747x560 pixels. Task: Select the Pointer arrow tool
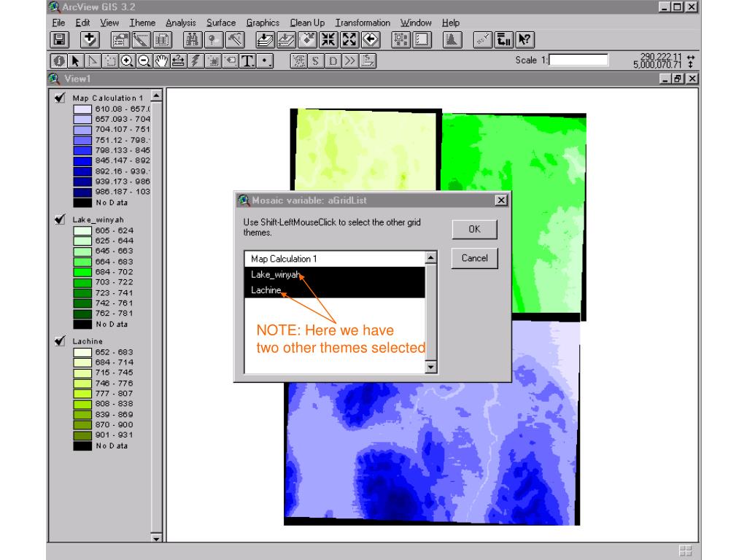click(x=76, y=61)
